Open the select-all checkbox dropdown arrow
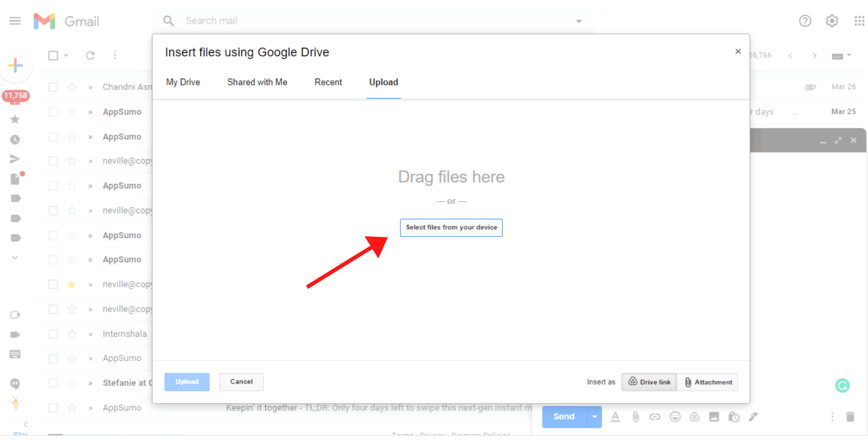The image size is (868, 442). click(66, 56)
